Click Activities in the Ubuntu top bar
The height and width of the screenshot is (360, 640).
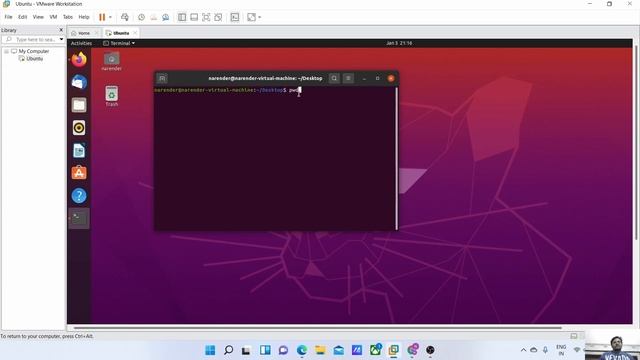(81, 43)
